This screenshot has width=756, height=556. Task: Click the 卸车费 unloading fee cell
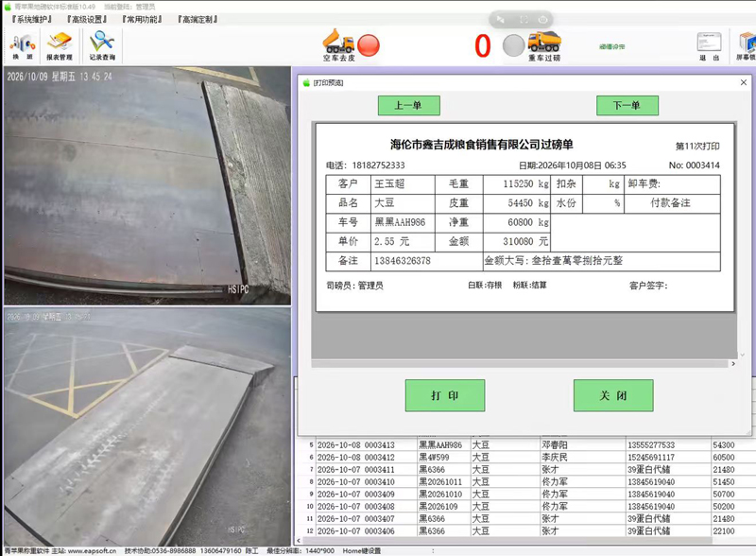(673, 183)
